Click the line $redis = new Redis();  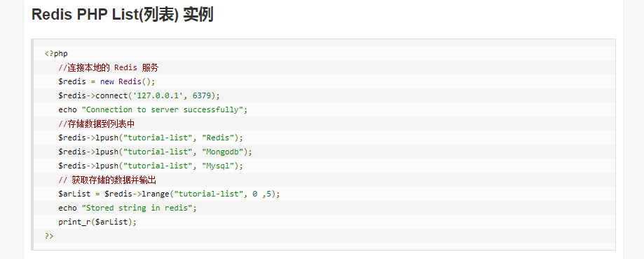point(107,81)
